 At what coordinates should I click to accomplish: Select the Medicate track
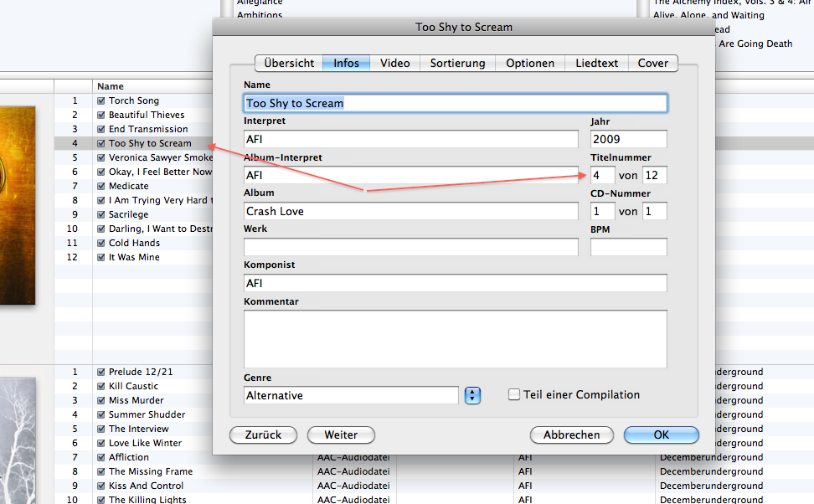click(x=129, y=186)
